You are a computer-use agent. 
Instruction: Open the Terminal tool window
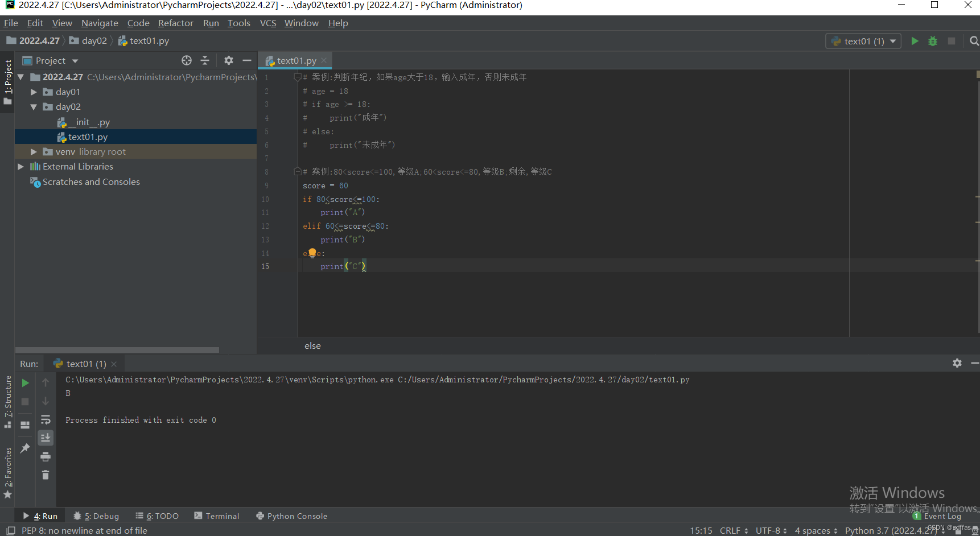click(x=217, y=516)
